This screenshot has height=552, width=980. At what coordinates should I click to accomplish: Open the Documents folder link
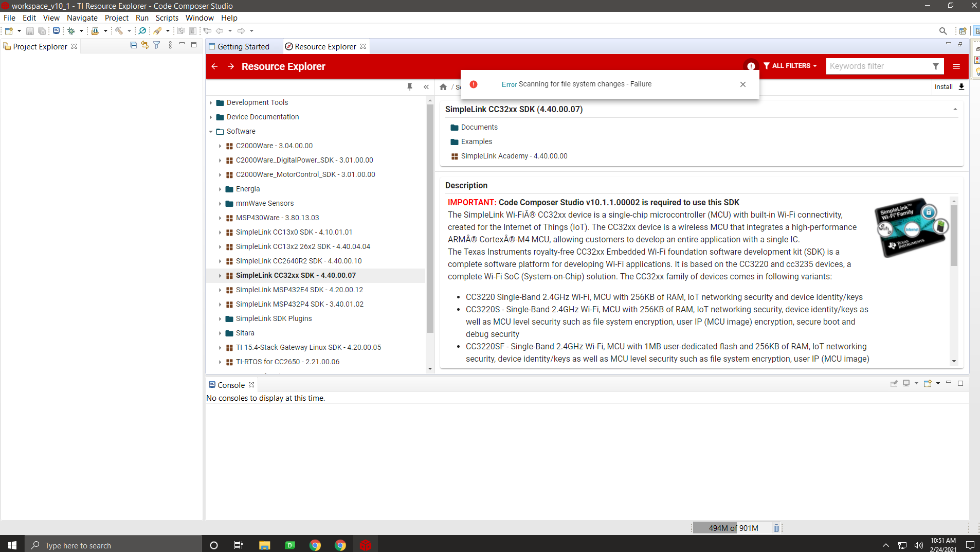click(x=479, y=127)
